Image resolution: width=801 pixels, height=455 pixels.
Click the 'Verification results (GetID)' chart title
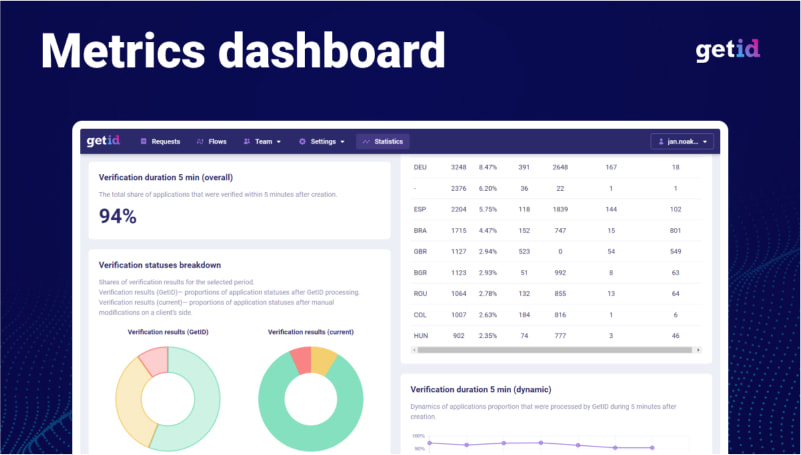[x=168, y=332]
